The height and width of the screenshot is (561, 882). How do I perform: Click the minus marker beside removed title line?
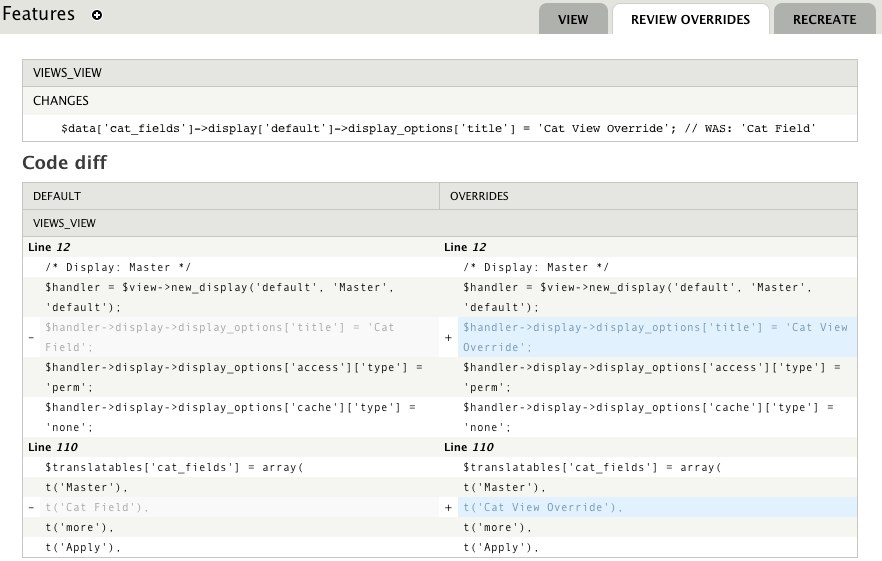pos(31,338)
